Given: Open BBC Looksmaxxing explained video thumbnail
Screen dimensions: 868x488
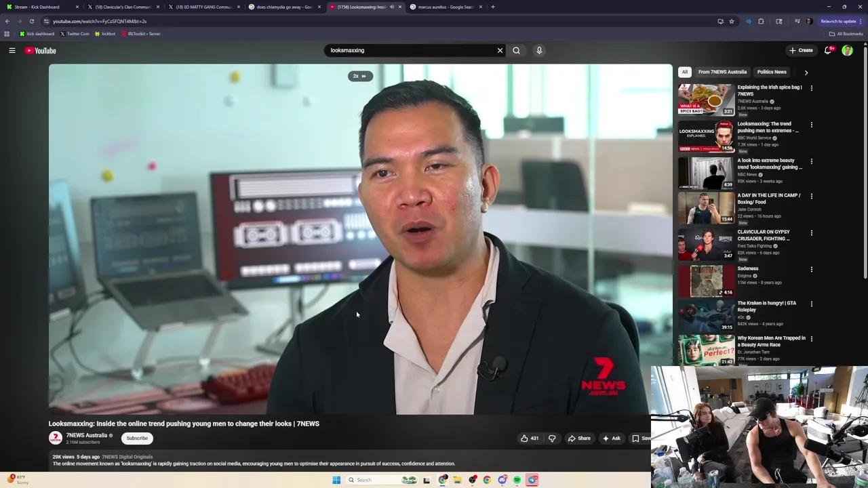Looking at the screenshot, I should coord(706,137).
